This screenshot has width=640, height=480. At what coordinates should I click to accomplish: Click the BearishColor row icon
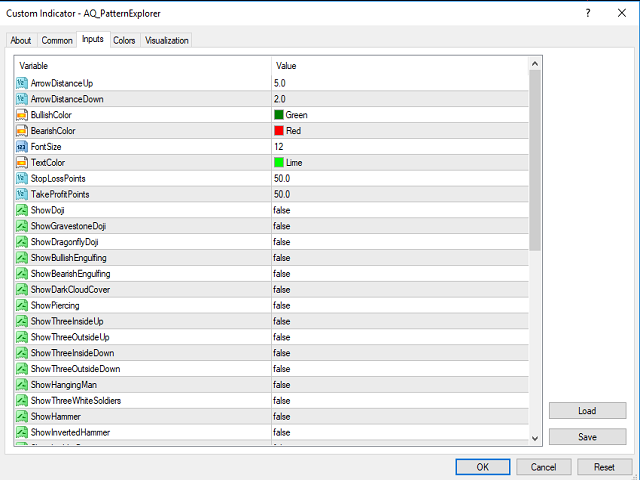tap(22, 131)
